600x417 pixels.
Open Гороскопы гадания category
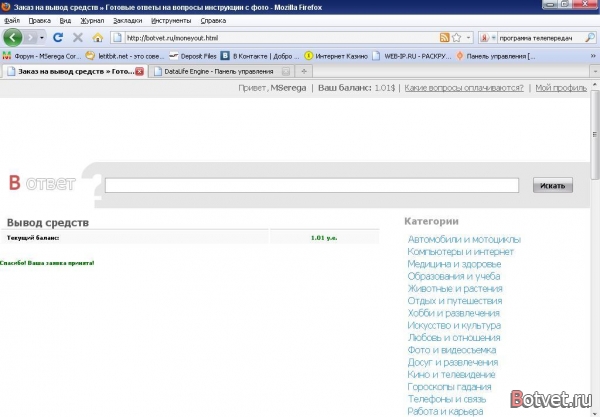click(449, 387)
